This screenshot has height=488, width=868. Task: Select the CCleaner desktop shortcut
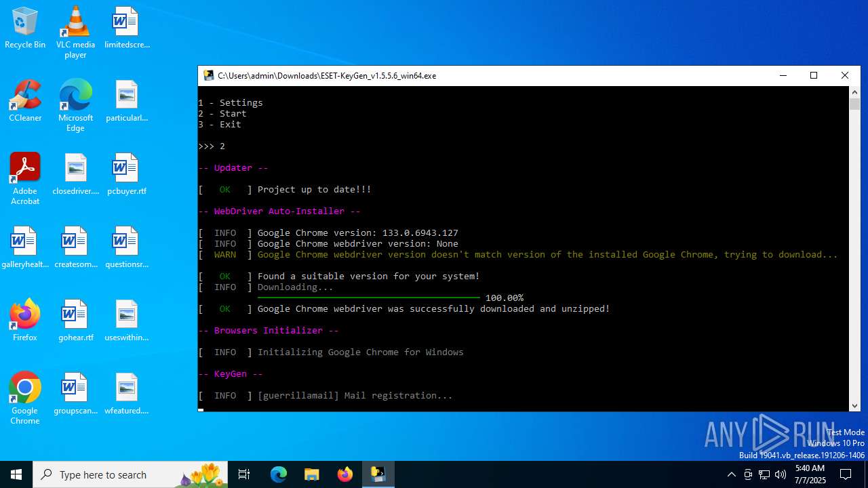point(25,102)
